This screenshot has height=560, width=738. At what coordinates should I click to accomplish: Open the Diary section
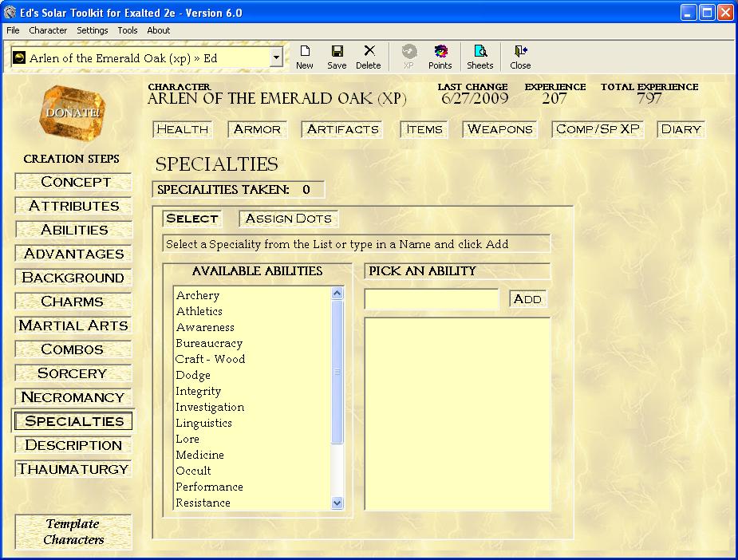[681, 129]
